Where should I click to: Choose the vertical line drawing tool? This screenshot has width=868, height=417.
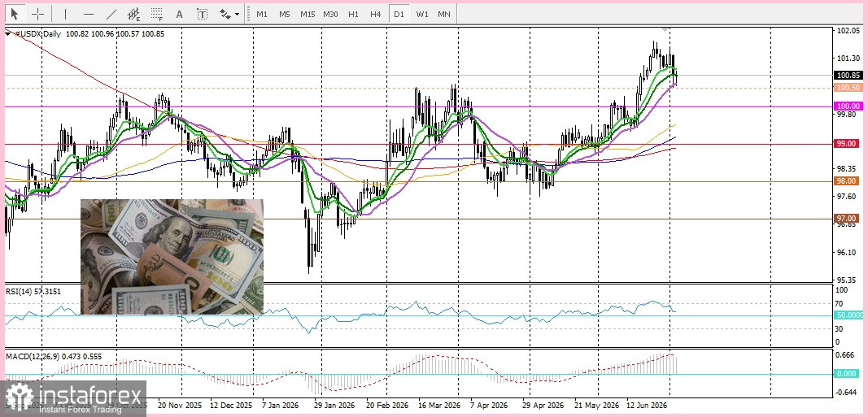click(x=65, y=14)
